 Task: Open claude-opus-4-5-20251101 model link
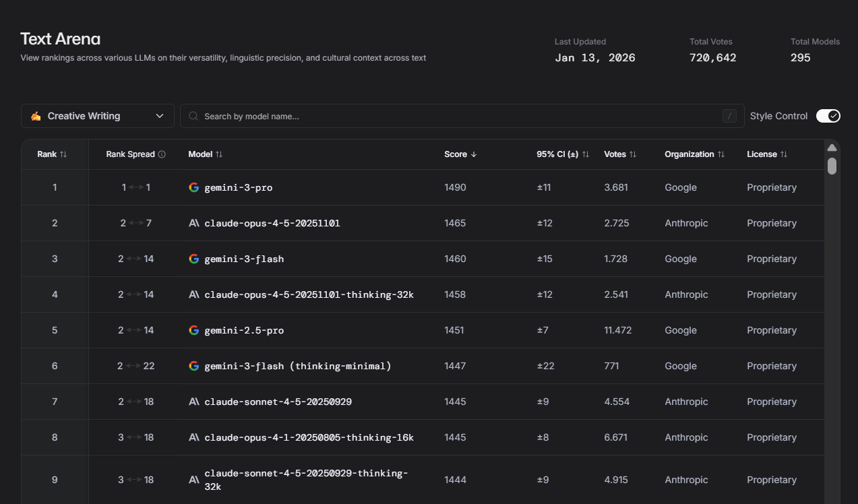[x=272, y=223]
